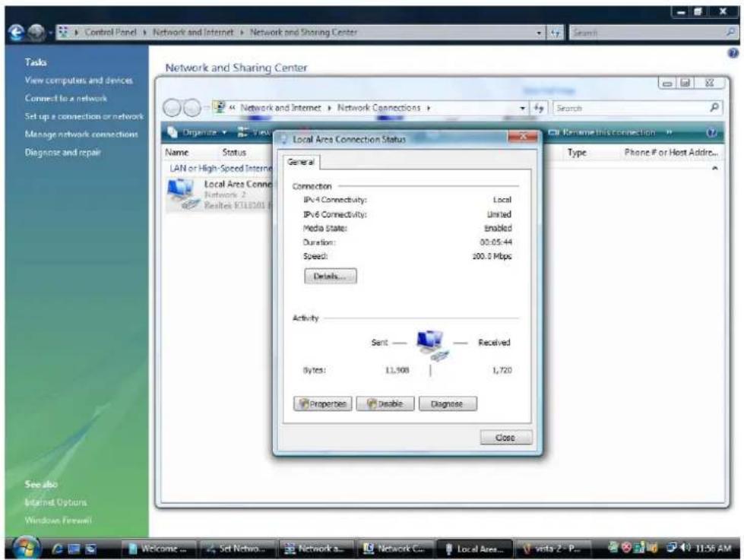The image size is (744, 560).
Task: Select the Local Area Connection adapter icon
Action: coord(182,194)
